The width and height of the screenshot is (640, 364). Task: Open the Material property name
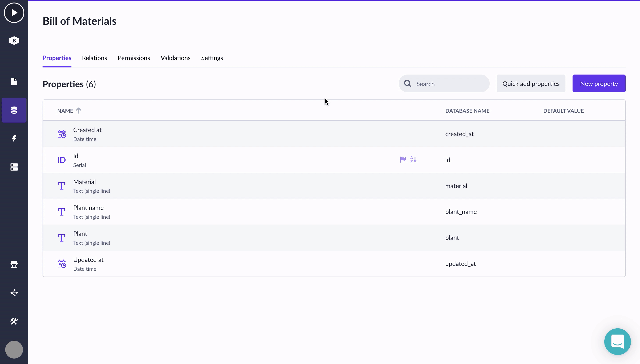click(x=84, y=182)
